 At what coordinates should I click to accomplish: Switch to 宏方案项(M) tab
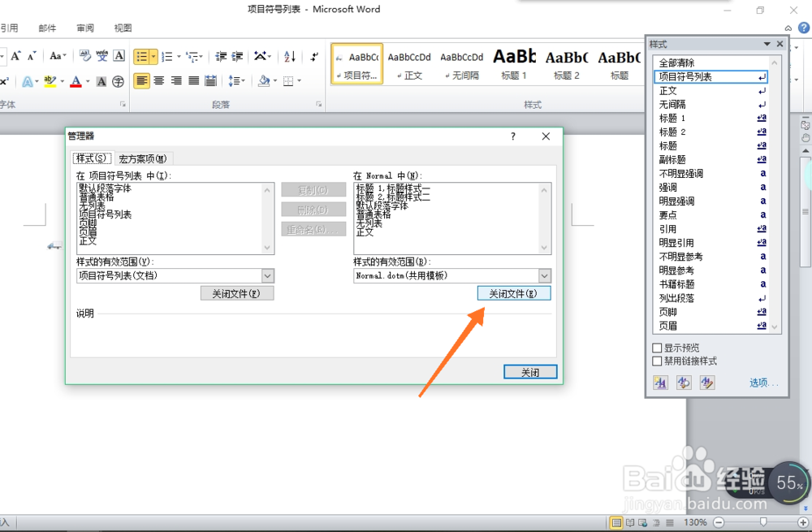coord(143,158)
